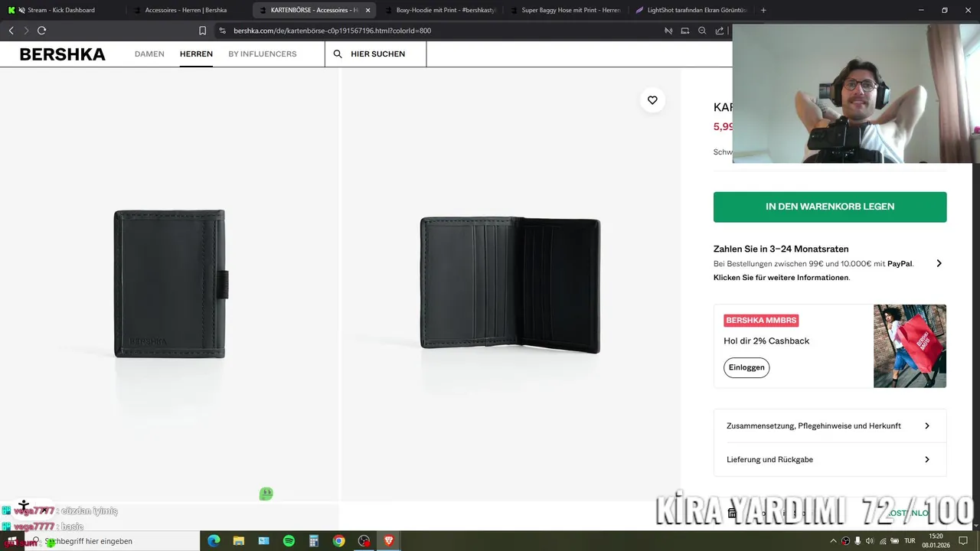Click the OBS icon in the system tray
This screenshot has height=551, width=980.
(845, 541)
